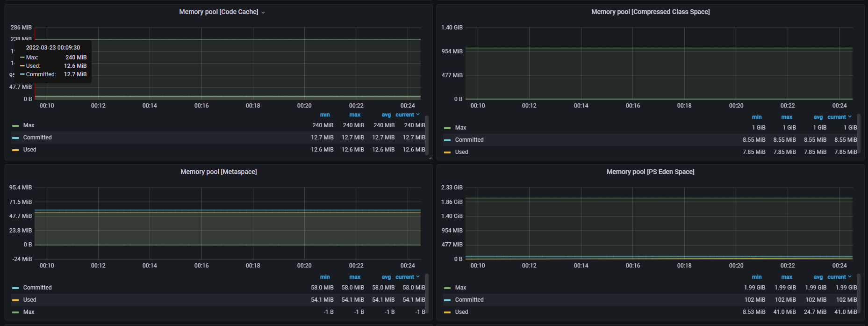This screenshot has height=326, width=868.
Task: Click the blue Committed series icon in the PS Eden Space legend
Action: click(447, 300)
